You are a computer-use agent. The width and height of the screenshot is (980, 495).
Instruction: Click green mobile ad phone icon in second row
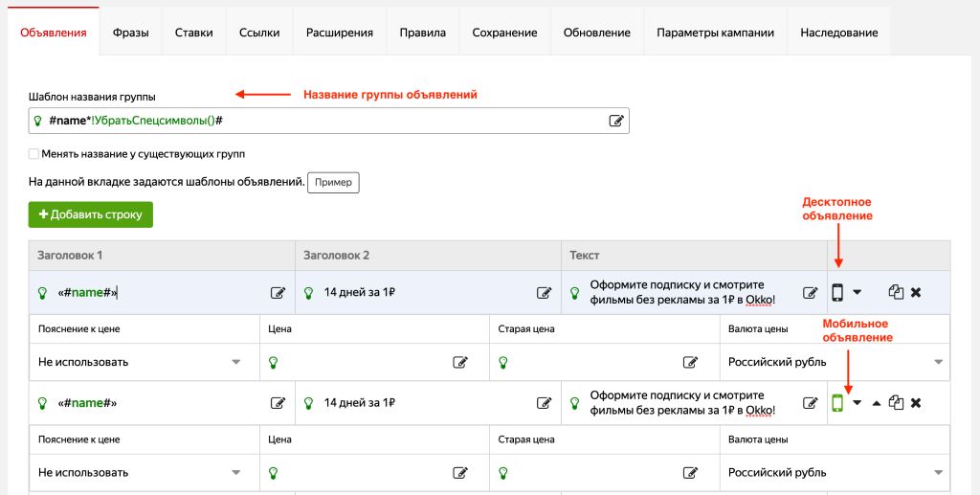(x=837, y=403)
